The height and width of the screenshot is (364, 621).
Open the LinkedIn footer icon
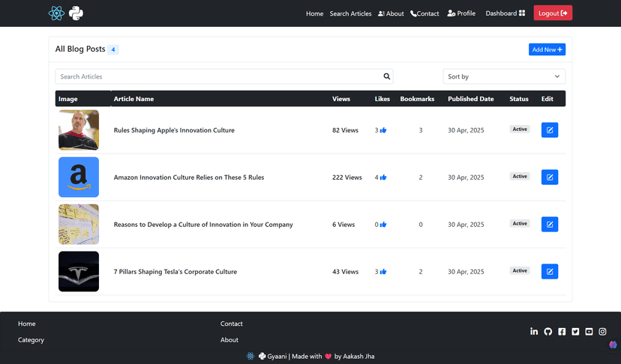point(534,331)
